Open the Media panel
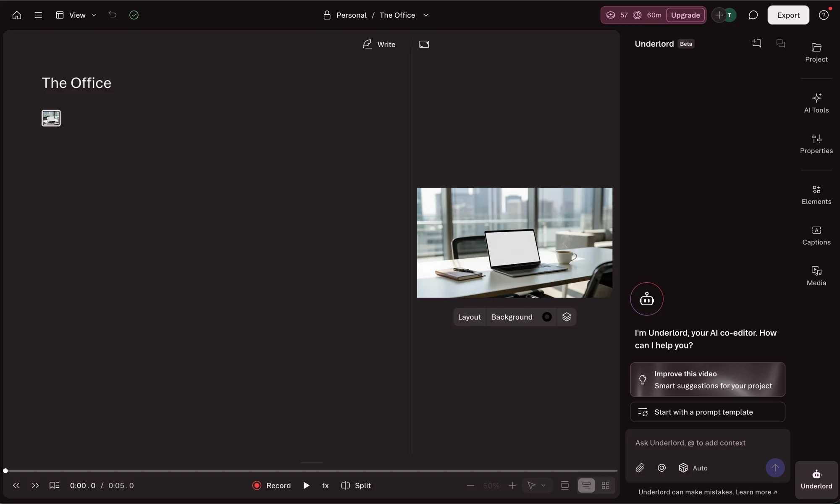Image resolution: width=840 pixels, height=504 pixels. (x=816, y=276)
